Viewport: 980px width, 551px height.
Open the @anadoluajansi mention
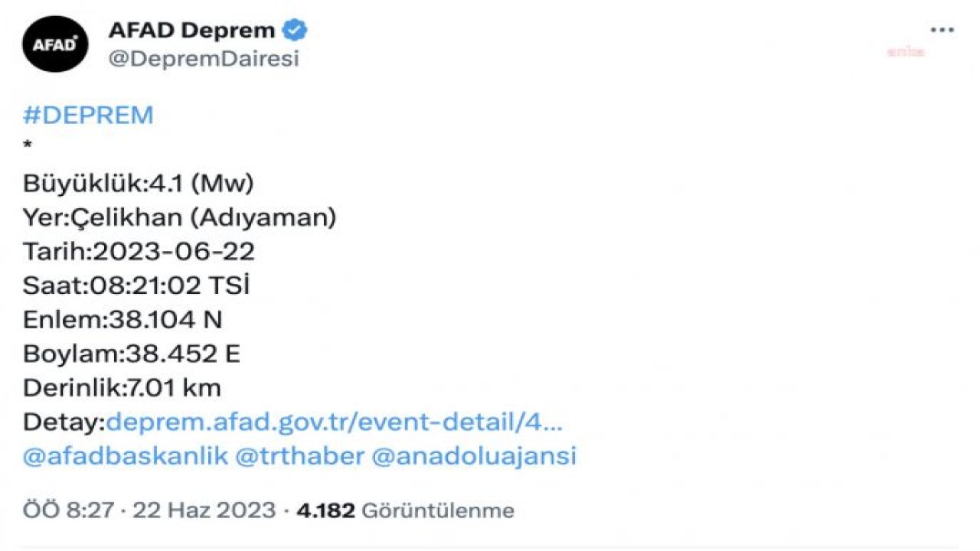coord(474,457)
